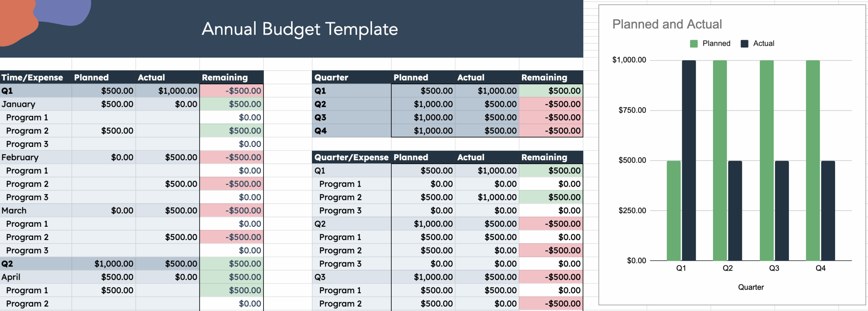This screenshot has width=868, height=311.
Task: Select the March row label cell
Action: click(14, 211)
